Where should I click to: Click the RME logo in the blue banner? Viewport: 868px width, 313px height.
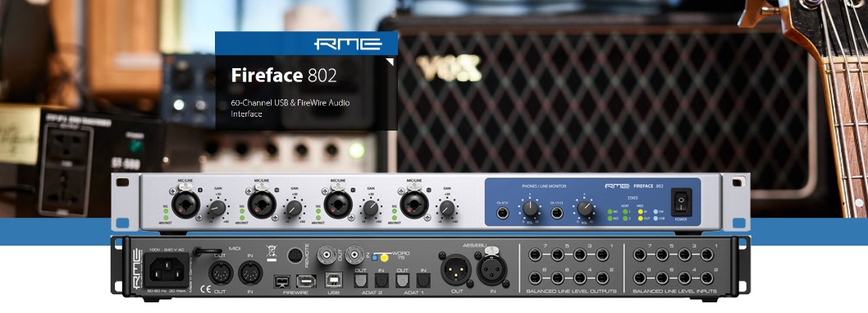click(348, 44)
